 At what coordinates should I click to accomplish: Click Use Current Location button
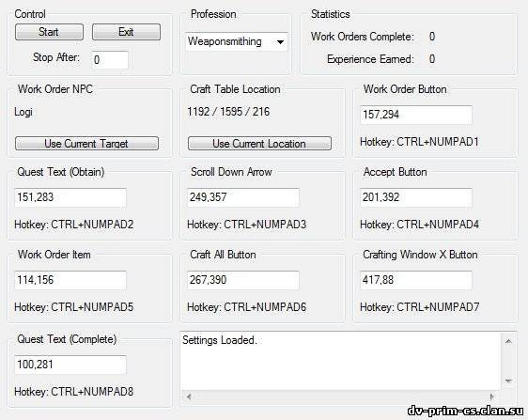tap(259, 144)
